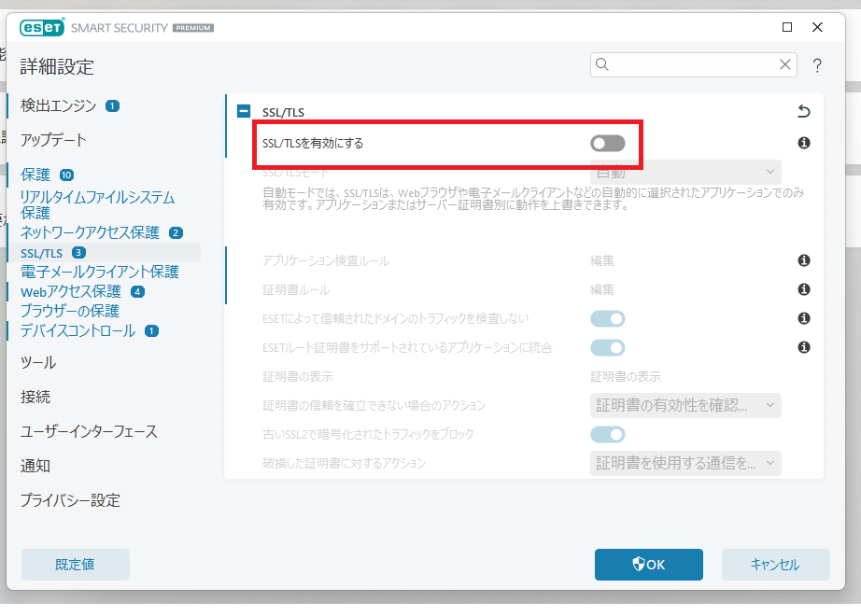The height and width of the screenshot is (616, 861).
Task: Click 編集 link for アプリケーション検査ルール
Action: tap(601, 260)
